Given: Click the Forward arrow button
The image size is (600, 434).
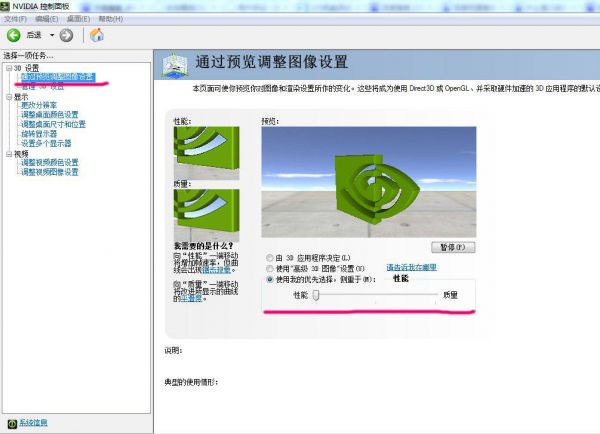Looking at the screenshot, I should (x=66, y=35).
